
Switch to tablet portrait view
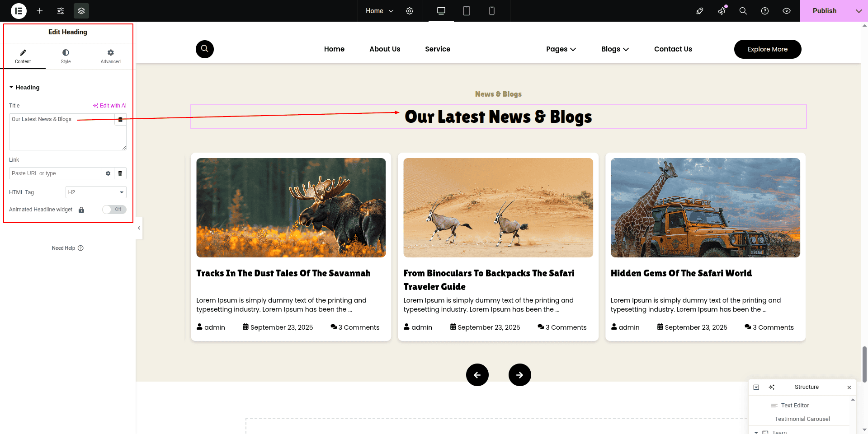(x=467, y=11)
